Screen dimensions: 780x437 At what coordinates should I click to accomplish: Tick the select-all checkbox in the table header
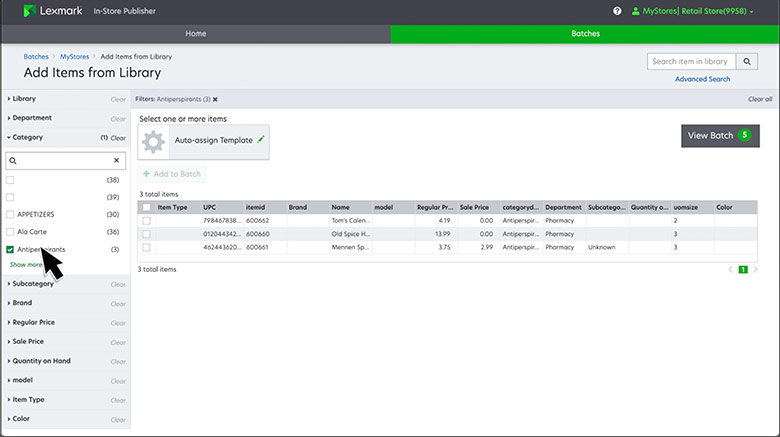coord(146,207)
